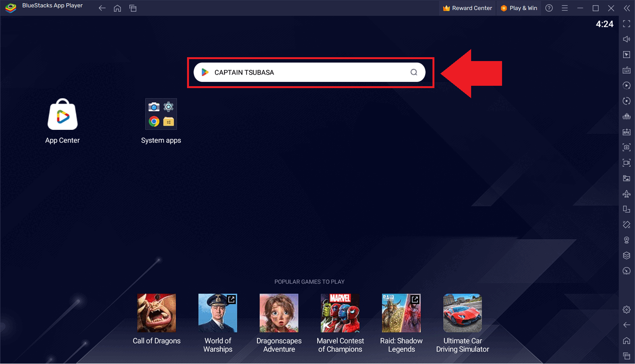This screenshot has height=364, width=635.
Task: Click the sidebar recent apps icon
Action: pyautogui.click(x=626, y=356)
